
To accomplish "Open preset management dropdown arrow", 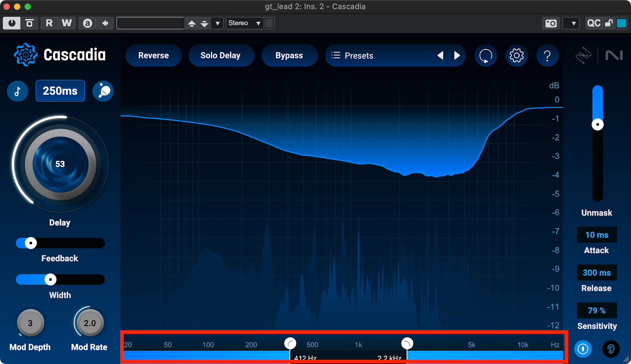I will point(217,24).
